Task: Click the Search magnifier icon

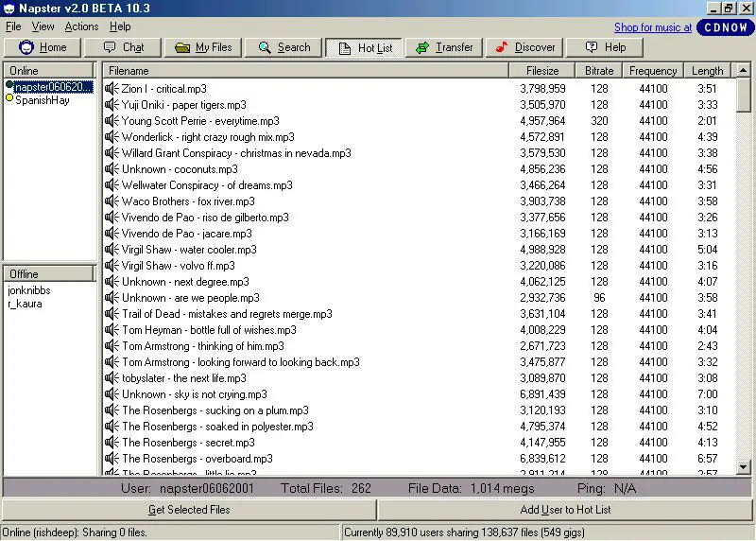Action: pyautogui.click(x=265, y=47)
